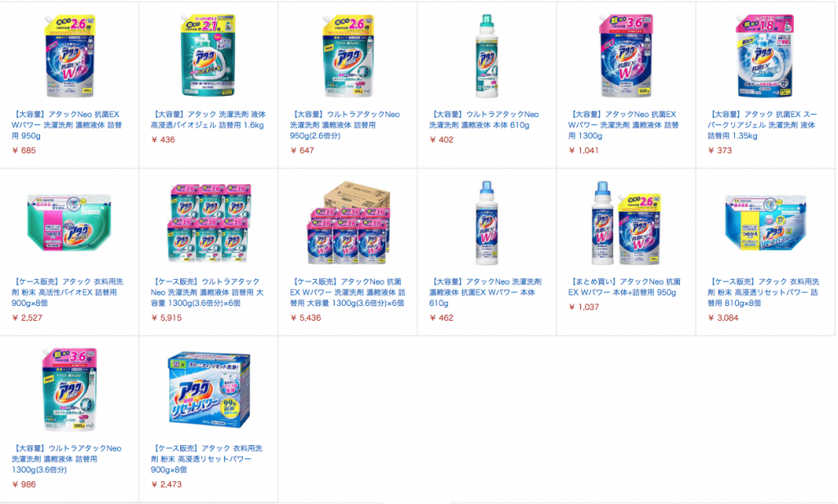
Task: Click the cardboard case six-pack product image
Action: [x=348, y=223]
